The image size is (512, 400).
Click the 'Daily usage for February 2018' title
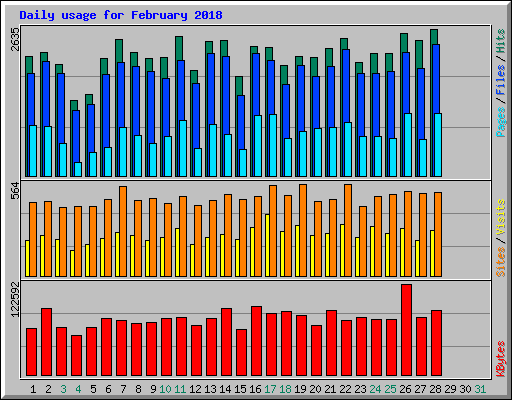[x=121, y=15]
